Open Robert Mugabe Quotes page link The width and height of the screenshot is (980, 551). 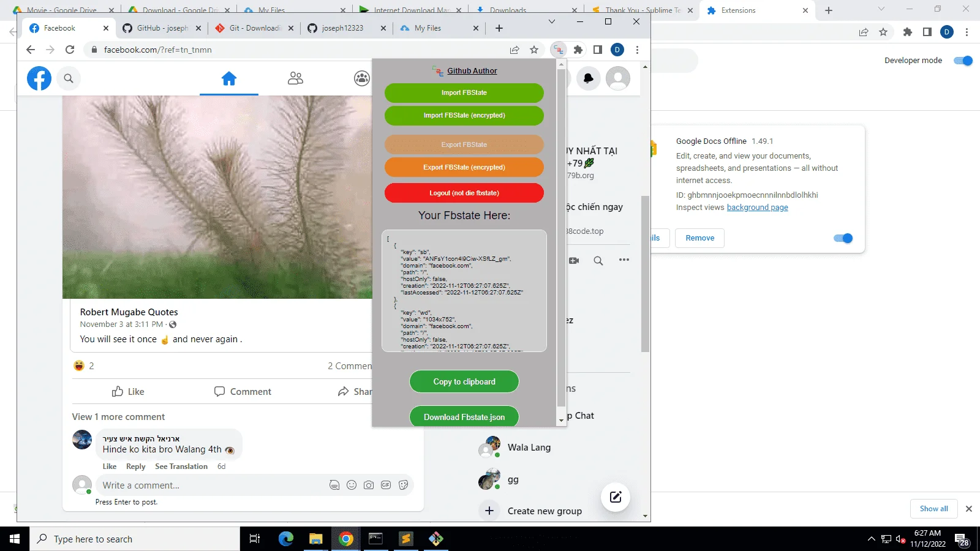pyautogui.click(x=129, y=312)
